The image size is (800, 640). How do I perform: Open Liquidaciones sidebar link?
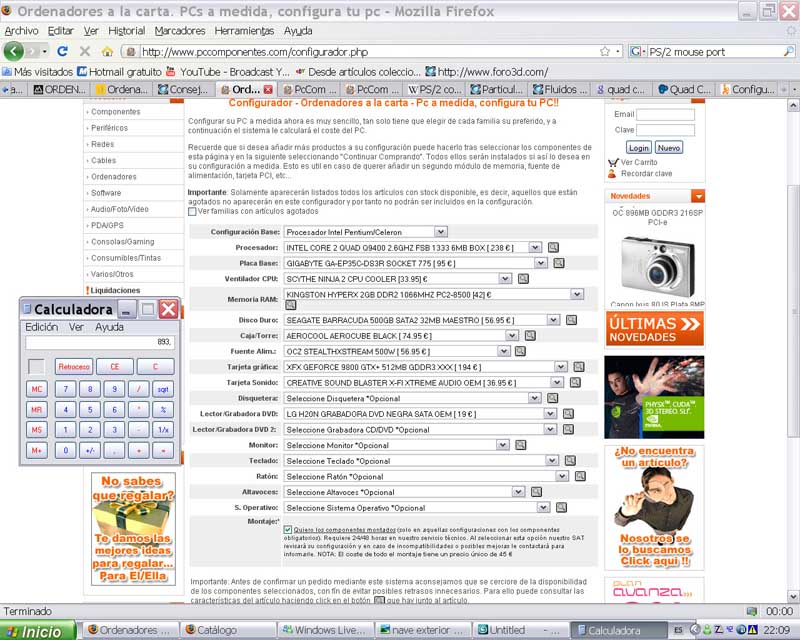tap(115, 290)
